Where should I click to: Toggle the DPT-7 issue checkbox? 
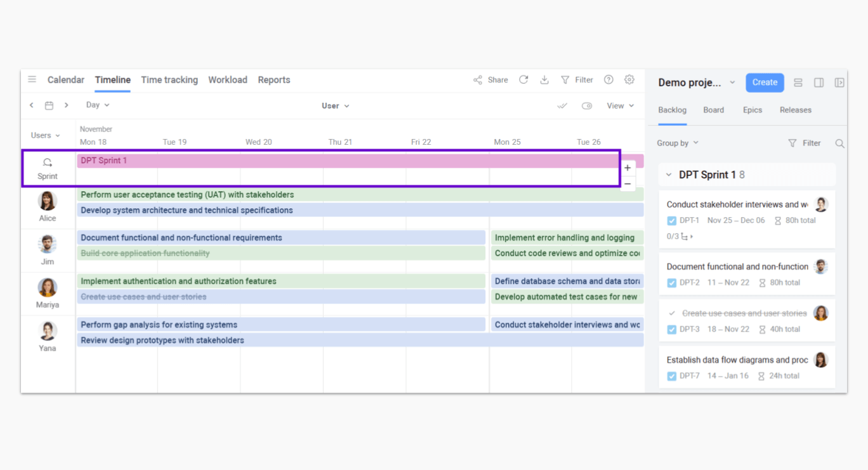point(672,376)
